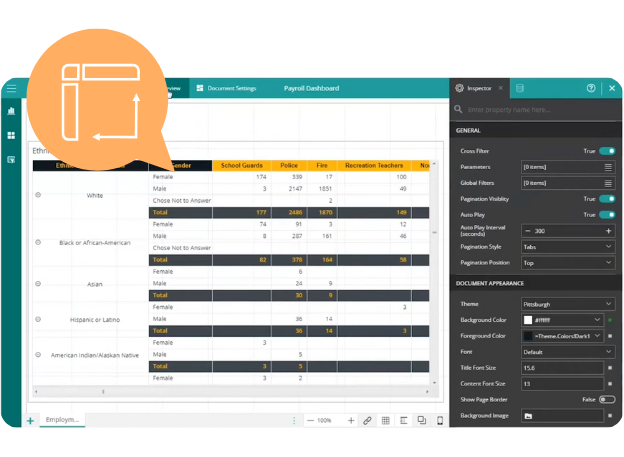This screenshot has height=457, width=624.
Task: Add a new page with plus icon
Action: 30,420
